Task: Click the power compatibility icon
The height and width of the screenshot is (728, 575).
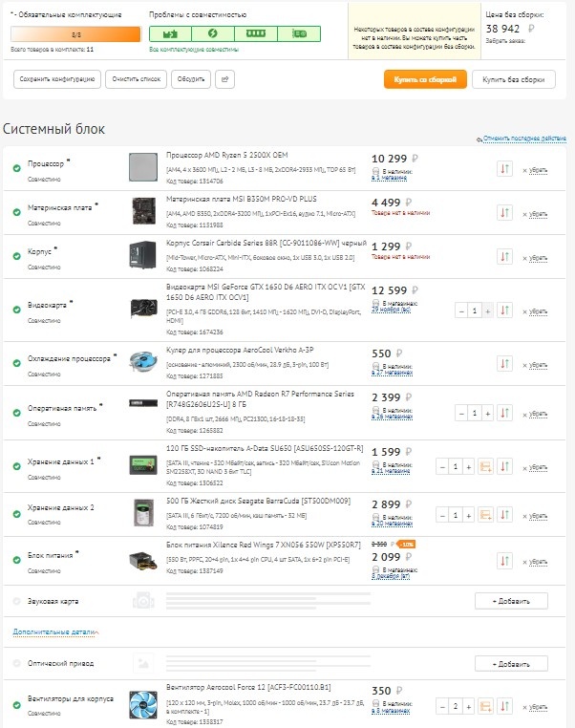Action: (x=213, y=33)
